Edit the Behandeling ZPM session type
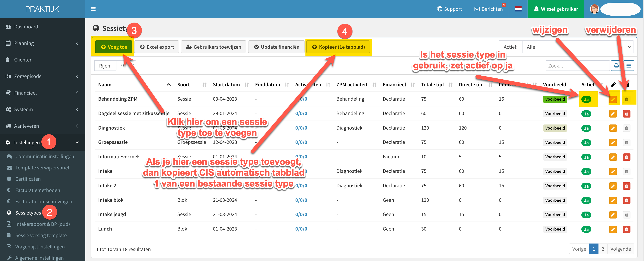The width and height of the screenshot is (644, 261). click(x=613, y=99)
